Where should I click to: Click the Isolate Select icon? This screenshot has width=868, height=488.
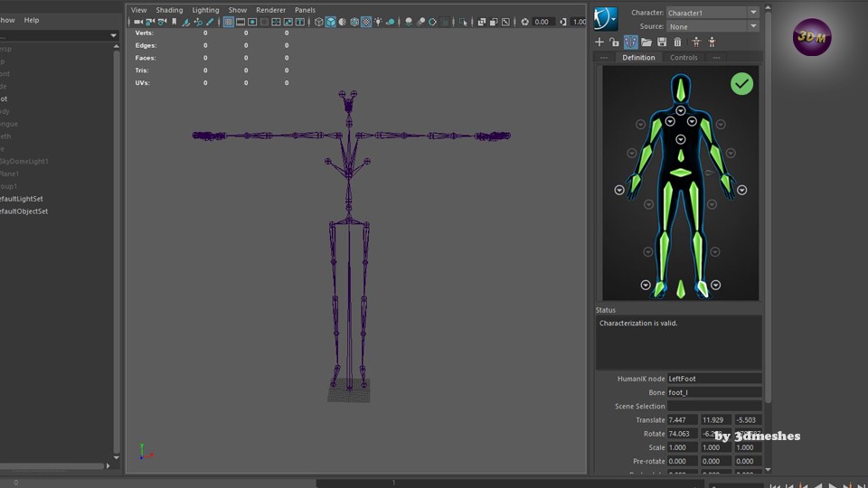click(463, 22)
